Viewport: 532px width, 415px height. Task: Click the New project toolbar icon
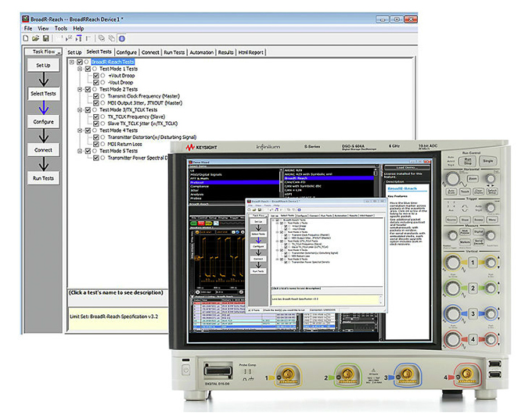[x=27, y=38]
